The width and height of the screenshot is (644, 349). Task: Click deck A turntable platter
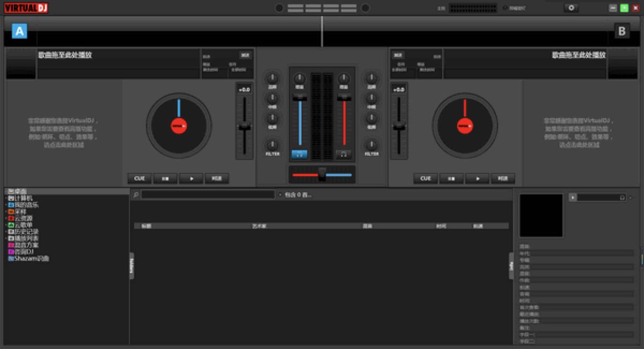tap(179, 126)
